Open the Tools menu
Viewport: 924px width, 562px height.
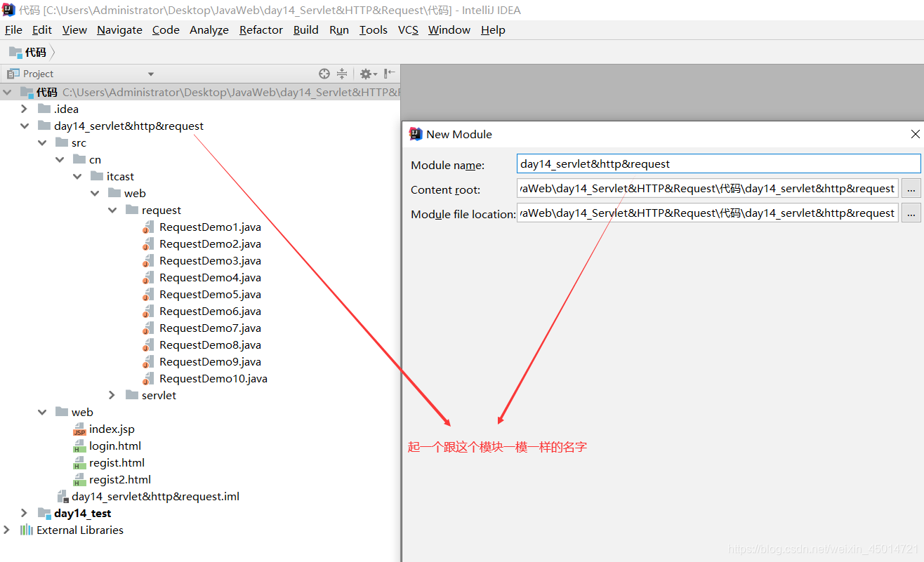pyautogui.click(x=374, y=29)
